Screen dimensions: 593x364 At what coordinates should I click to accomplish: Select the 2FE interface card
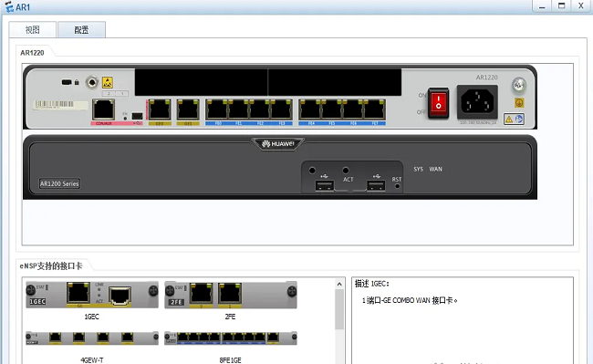[x=231, y=295]
